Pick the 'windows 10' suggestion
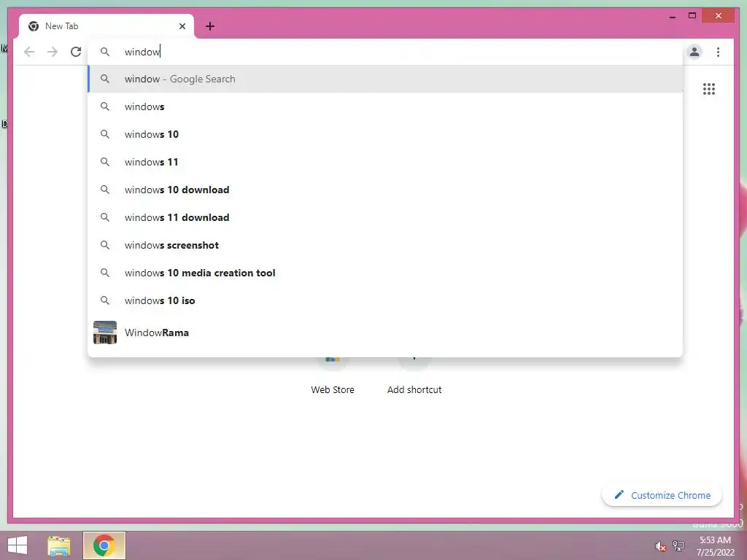This screenshot has width=747, height=560. [385, 134]
